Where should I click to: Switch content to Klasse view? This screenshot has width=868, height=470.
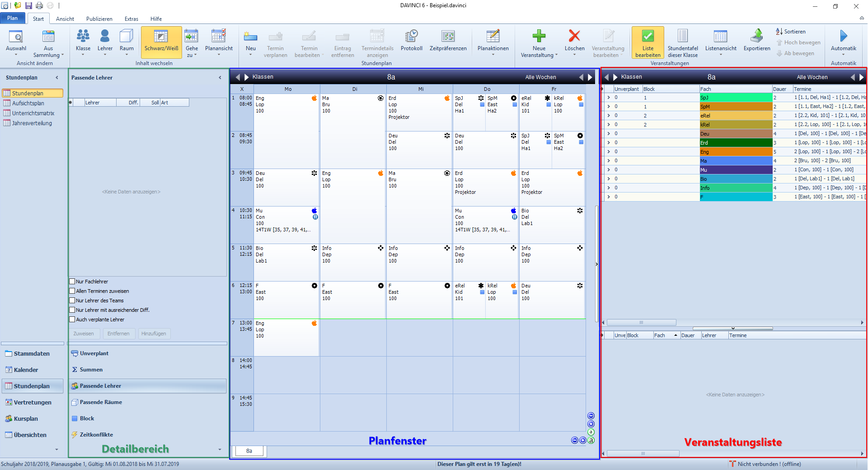point(83,42)
